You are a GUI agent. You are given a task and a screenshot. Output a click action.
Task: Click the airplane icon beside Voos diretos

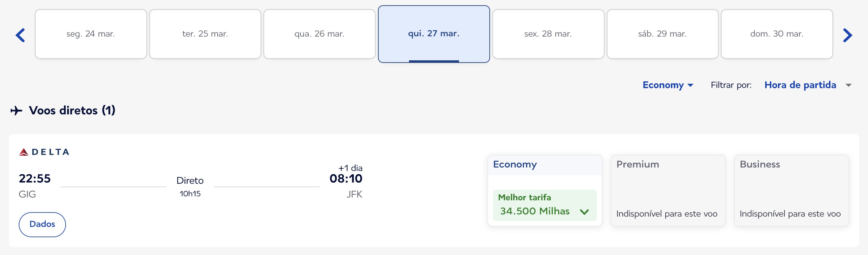coord(16,111)
